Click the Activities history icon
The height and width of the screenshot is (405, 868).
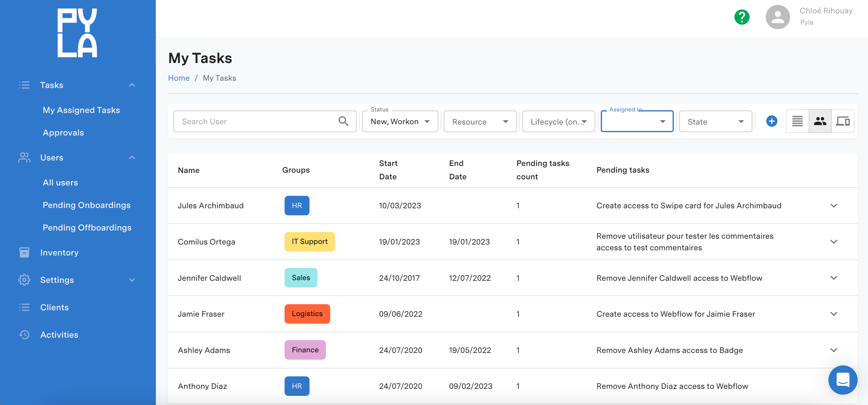[x=24, y=335]
